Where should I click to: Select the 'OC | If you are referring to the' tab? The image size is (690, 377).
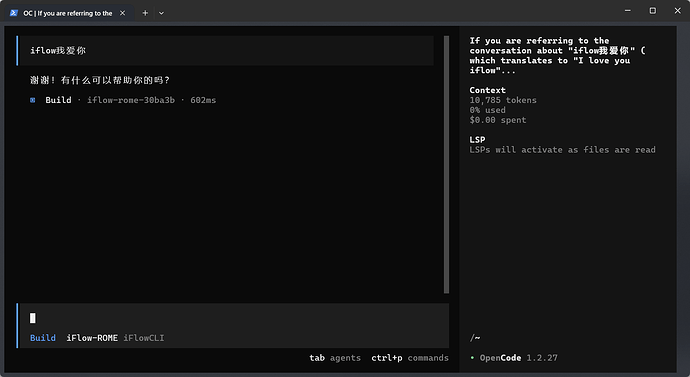click(68, 13)
